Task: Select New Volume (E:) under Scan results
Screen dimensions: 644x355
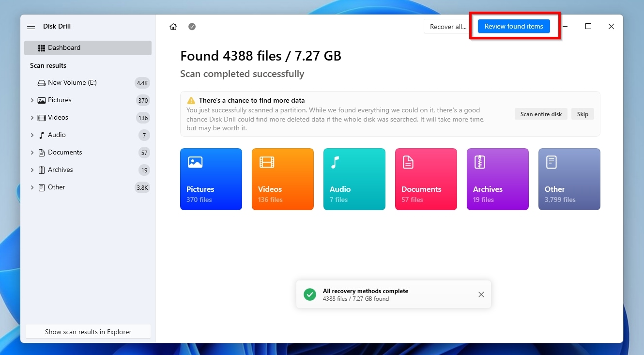Action: tap(73, 82)
